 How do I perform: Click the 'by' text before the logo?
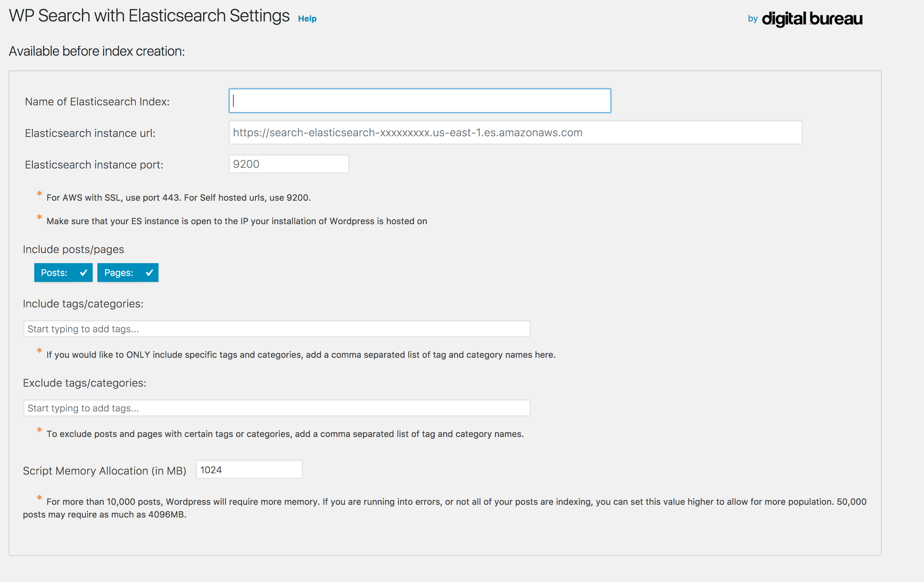click(752, 18)
